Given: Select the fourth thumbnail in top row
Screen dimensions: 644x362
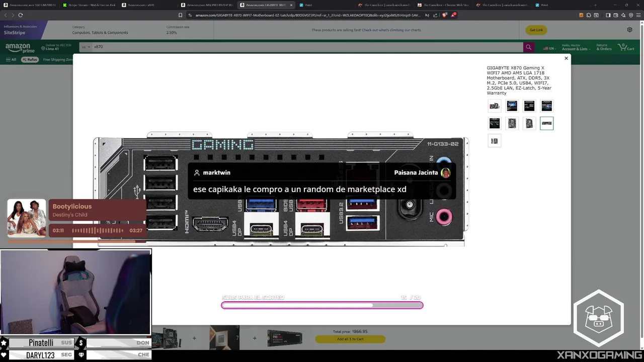Looking at the screenshot, I should click(x=546, y=106).
